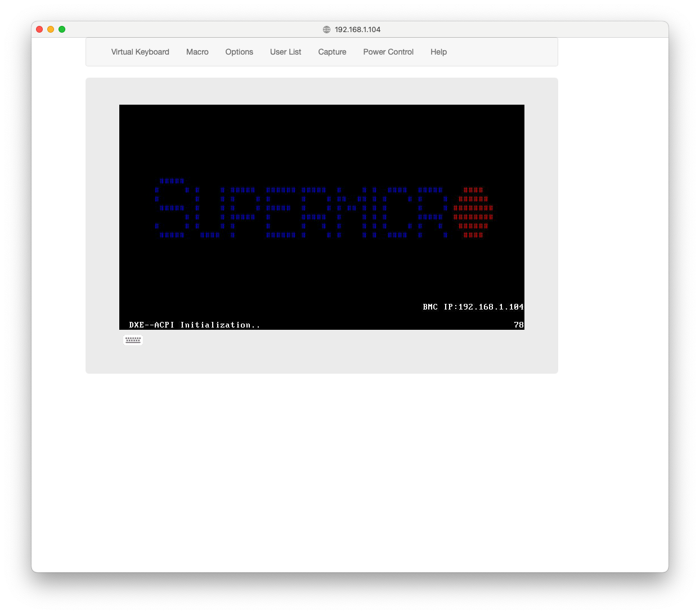The height and width of the screenshot is (614, 700).
Task: Open the Help menu
Action: point(438,52)
